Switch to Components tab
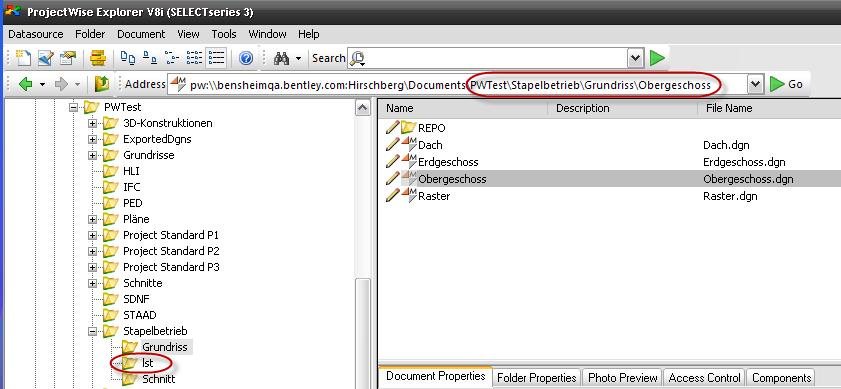 [x=781, y=378]
